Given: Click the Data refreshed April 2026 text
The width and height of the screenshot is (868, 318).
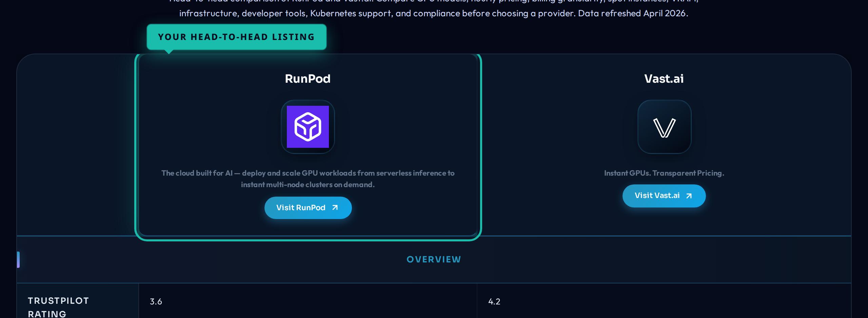Looking at the screenshot, I should tap(633, 13).
